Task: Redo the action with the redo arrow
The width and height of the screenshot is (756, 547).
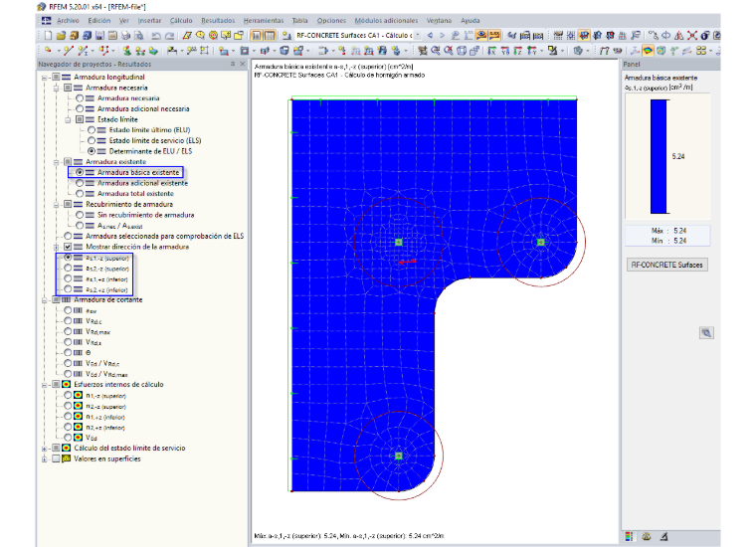Action: (169, 36)
